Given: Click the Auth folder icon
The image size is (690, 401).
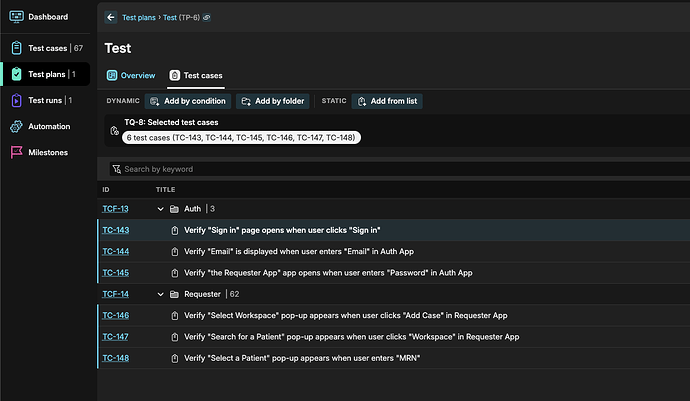Looking at the screenshot, I should (x=175, y=209).
